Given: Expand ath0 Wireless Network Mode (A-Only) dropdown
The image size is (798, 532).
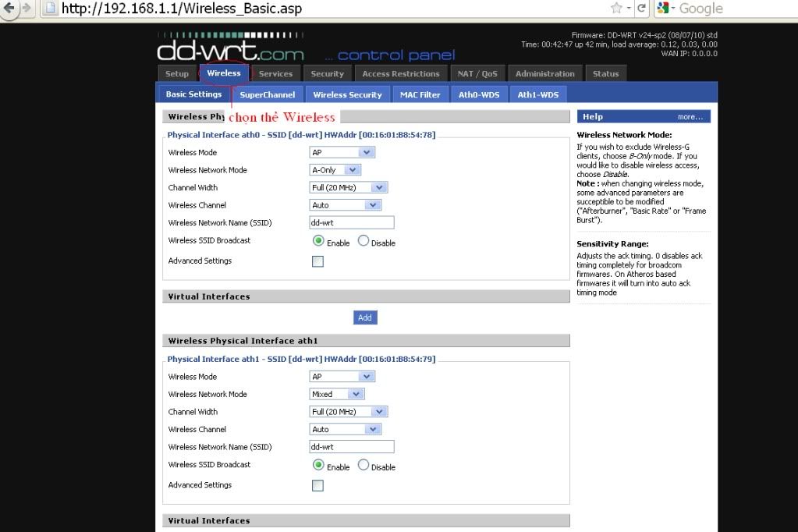Looking at the screenshot, I should point(335,170).
